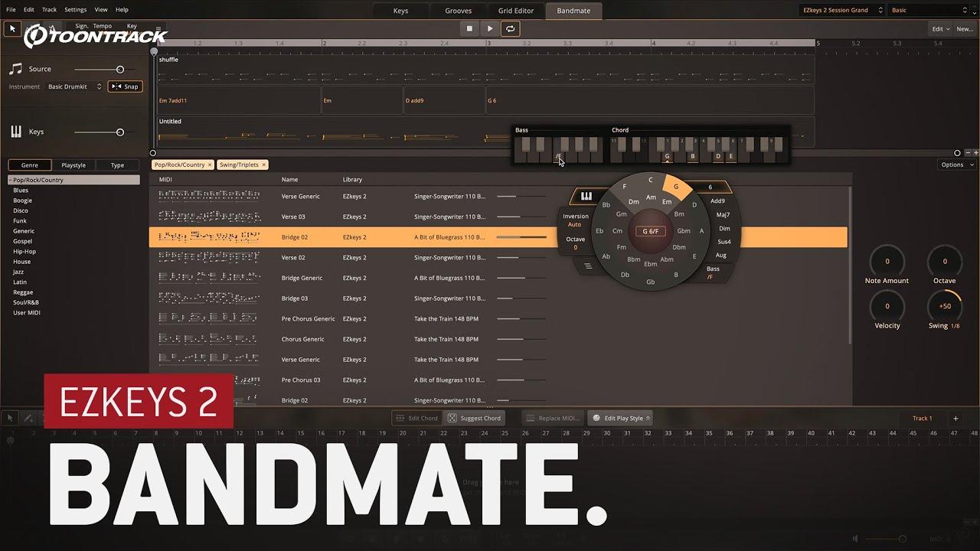Select Am on the chord wheel
This screenshot has width=980, height=551.
651,197
